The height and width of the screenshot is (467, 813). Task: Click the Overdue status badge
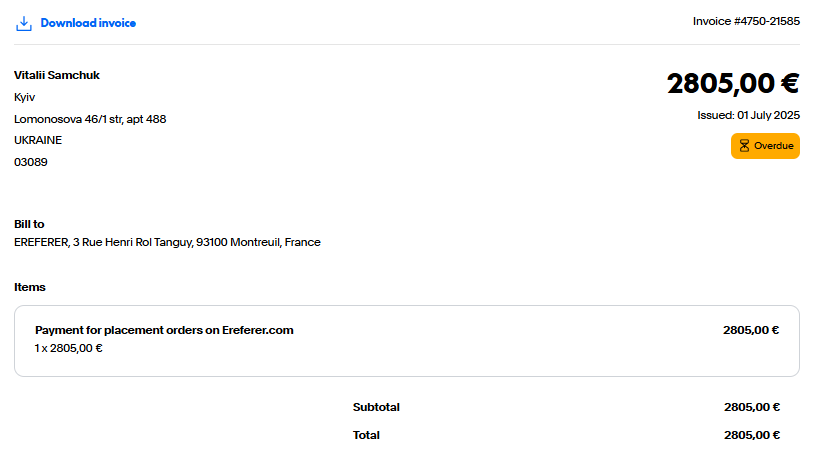click(x=765, y=146)
